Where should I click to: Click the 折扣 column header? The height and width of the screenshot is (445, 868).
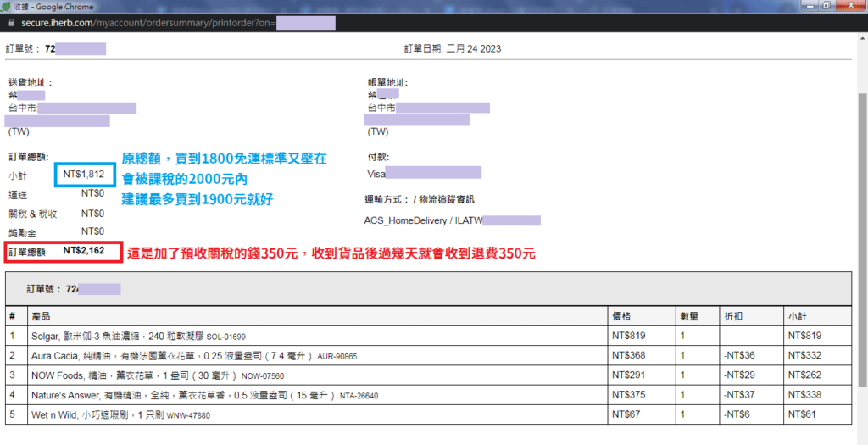coord(732,315)
